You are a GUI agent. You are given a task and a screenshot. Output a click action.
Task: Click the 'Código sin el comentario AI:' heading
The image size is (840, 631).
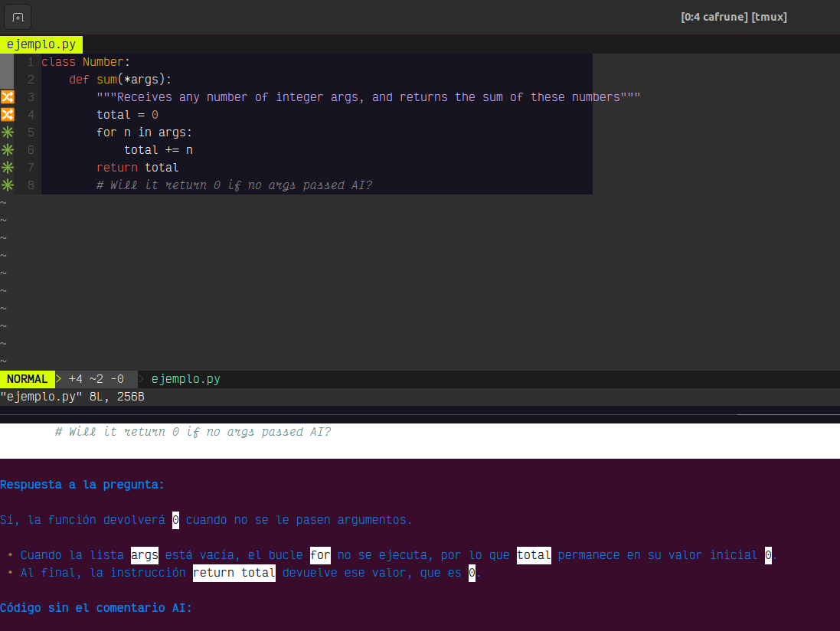coord(96,608)
